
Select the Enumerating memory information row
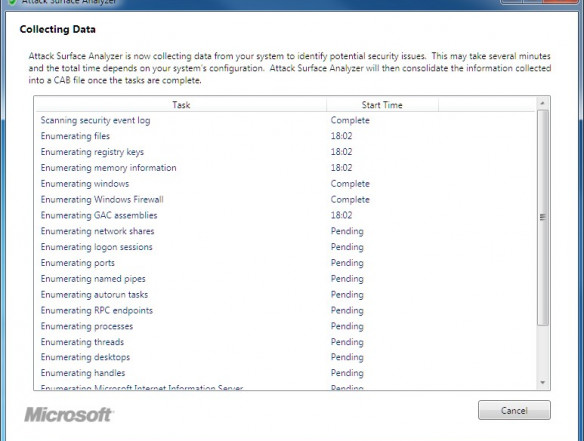click(285, 168)
